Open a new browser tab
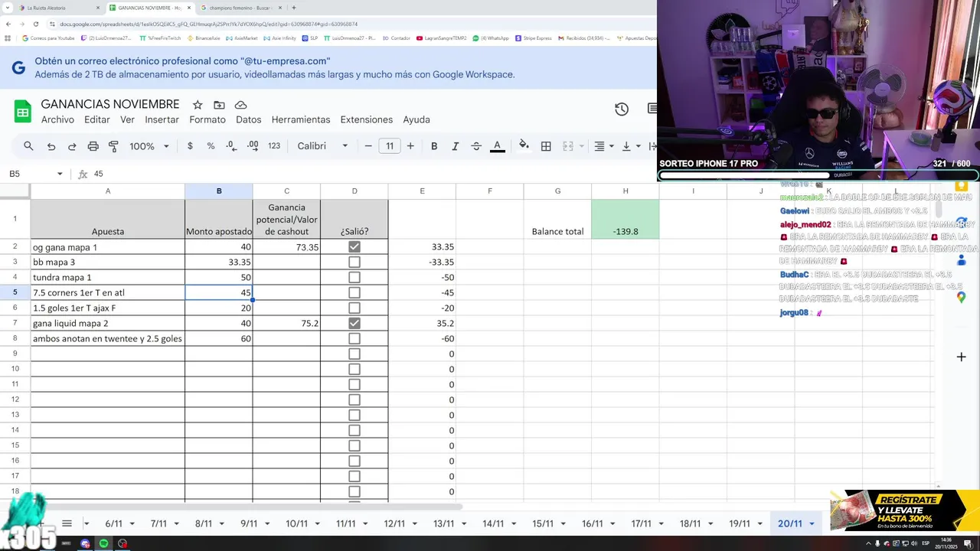The height and width of the screenshot is (551, 980). click(x=293, y=8)
